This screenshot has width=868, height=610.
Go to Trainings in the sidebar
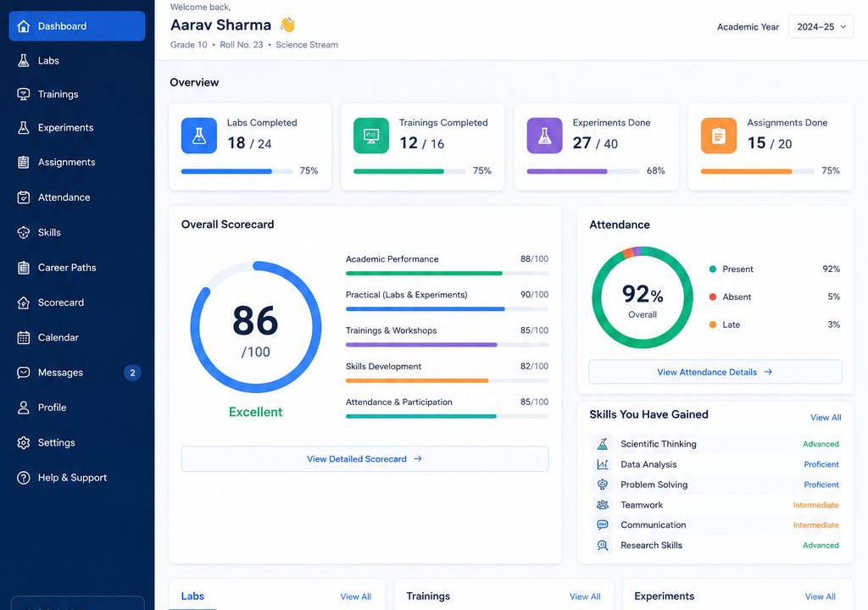(77, 94)
